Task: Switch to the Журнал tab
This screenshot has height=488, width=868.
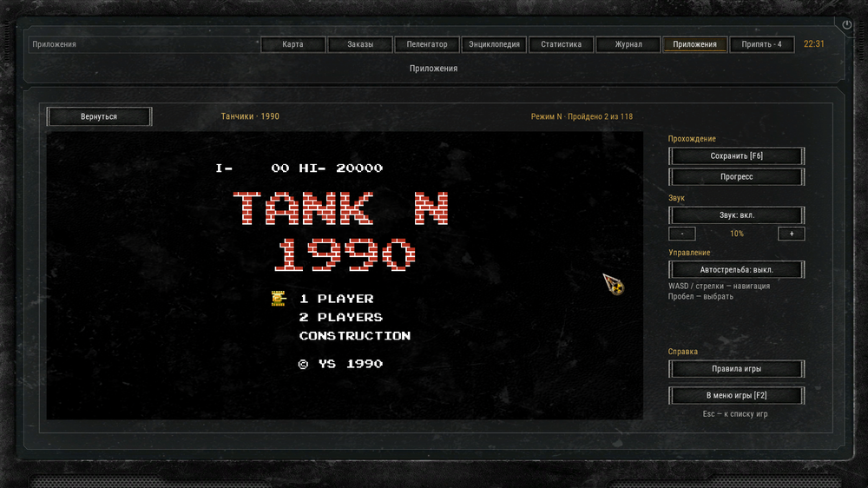Action: coord(628,44)
